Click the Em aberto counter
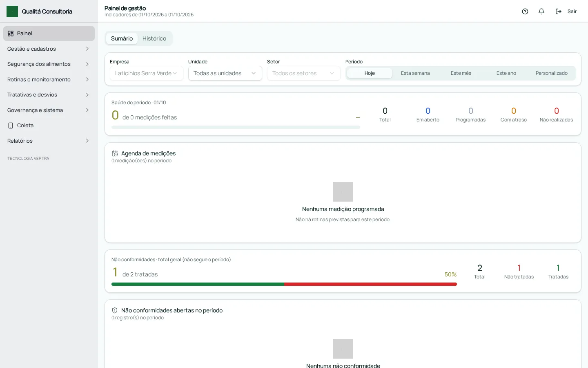Screen dimensions: 588x368 click(x=428, y=114)
